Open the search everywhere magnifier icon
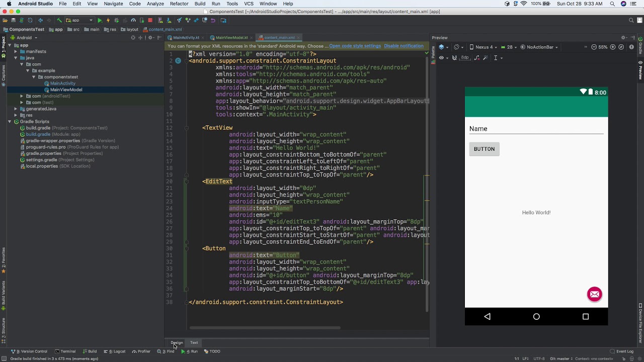The height and width of the screenshot is (362, 644). [631, 20]
